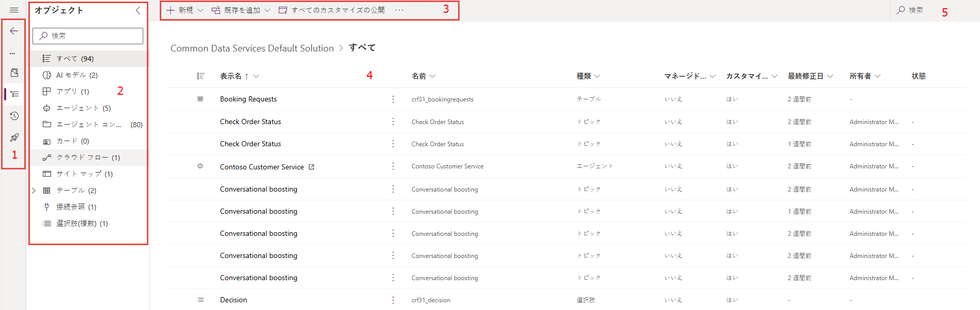Select アプリ (1) in the objects tree
The width and height of the screenshot is (980, 310).
89,92
